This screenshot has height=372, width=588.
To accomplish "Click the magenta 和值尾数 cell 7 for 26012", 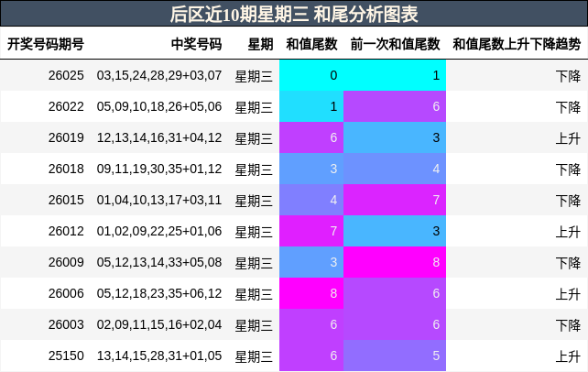I will pyautogui.click(x=311, y=231).
